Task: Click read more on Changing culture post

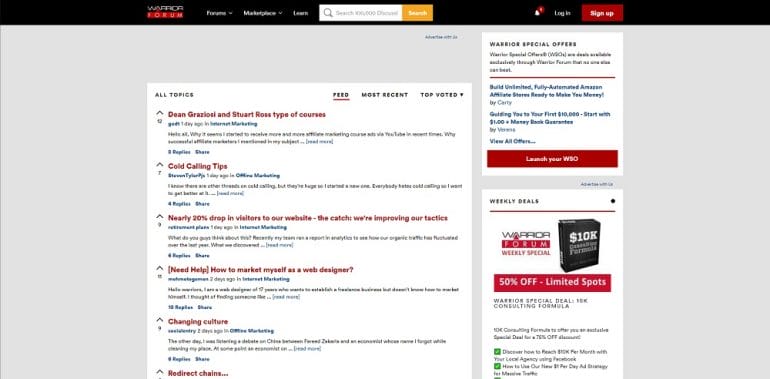Action: 307,349
